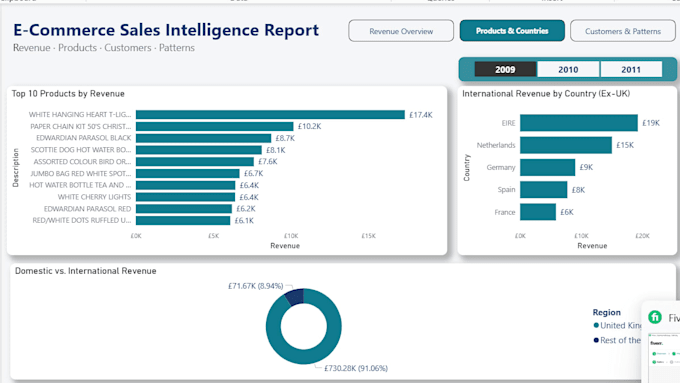The width and height of the screenshot is (680, 383).
Task: Click the E-Commerce Sales Intelligence Report heading
Action: click(x=166, y=30)
